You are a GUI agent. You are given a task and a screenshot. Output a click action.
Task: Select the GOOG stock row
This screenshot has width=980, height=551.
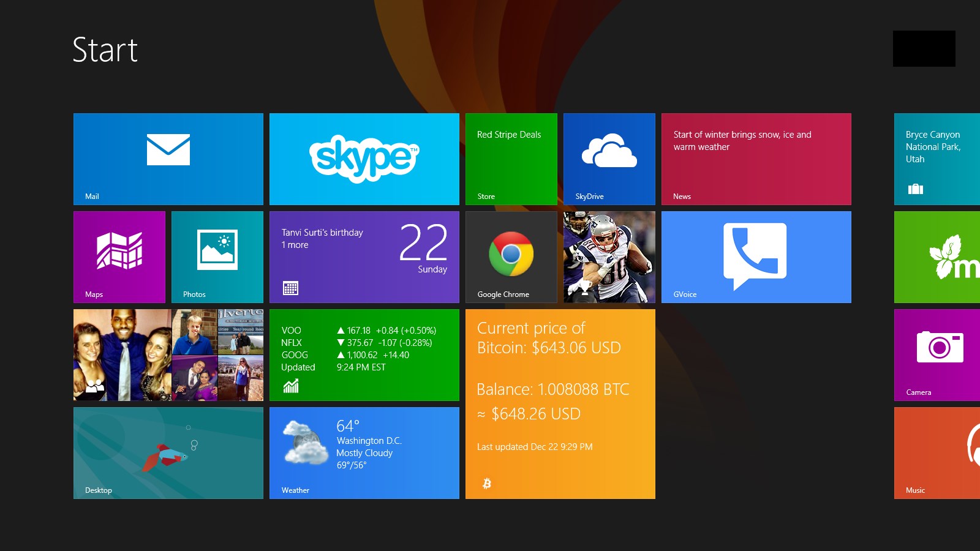tap(345, 355)
